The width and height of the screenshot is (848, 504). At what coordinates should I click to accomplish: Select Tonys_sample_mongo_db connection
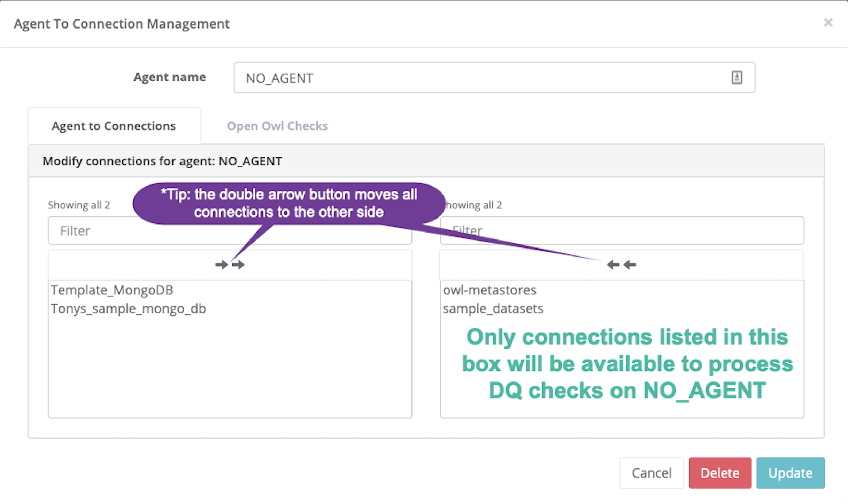[x=128, y=309]
